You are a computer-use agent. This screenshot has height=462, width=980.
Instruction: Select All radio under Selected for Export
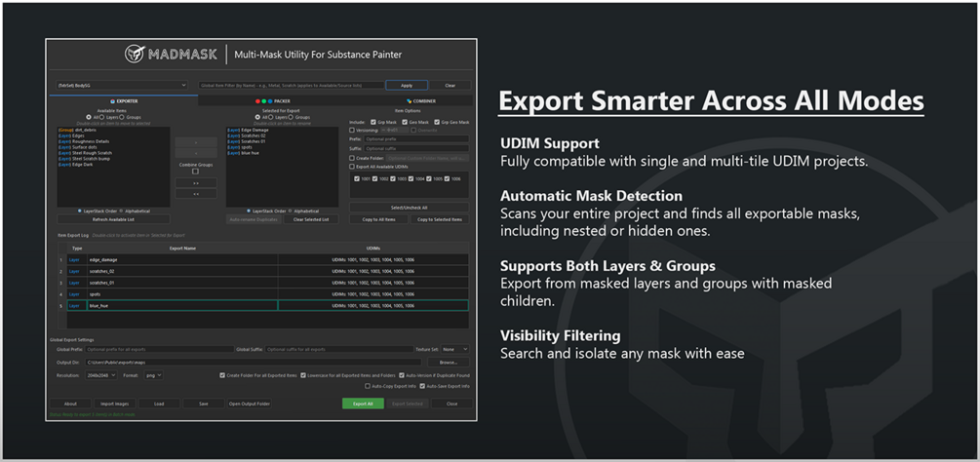pyautogui.click(x=257, y=117)
